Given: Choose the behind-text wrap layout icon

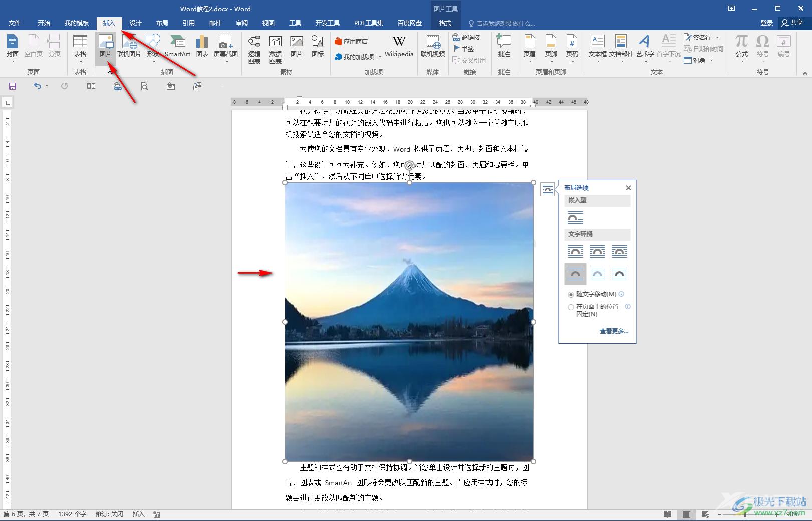Looking at the screenshot, I should [597, 274].
